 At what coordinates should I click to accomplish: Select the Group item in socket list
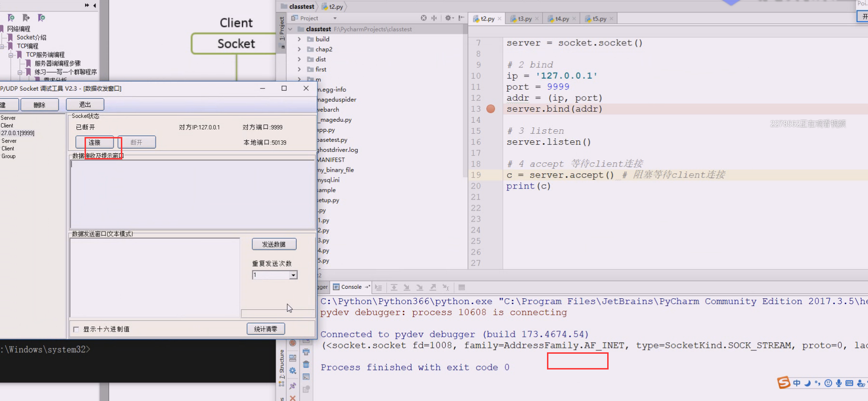pos(9,156)
